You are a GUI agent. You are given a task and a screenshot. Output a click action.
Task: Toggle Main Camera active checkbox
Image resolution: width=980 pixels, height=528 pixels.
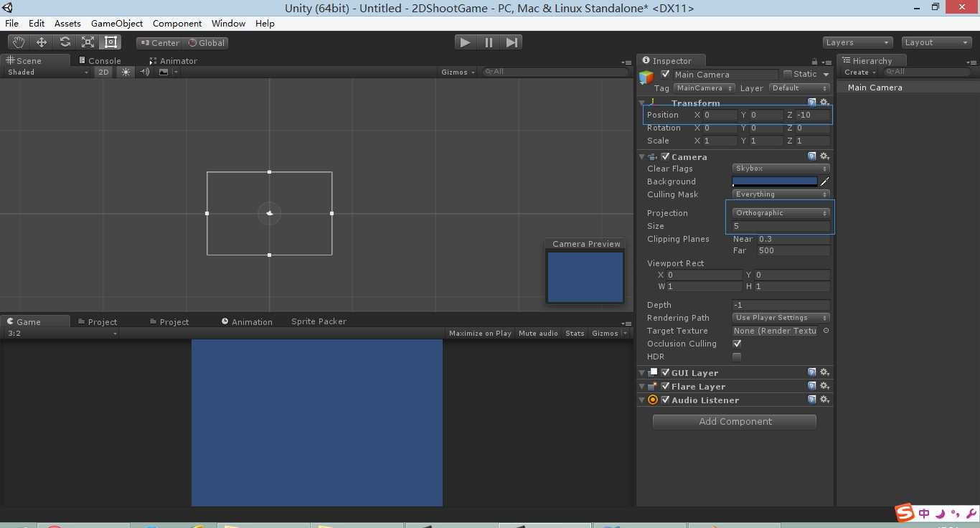click(665, 74)
